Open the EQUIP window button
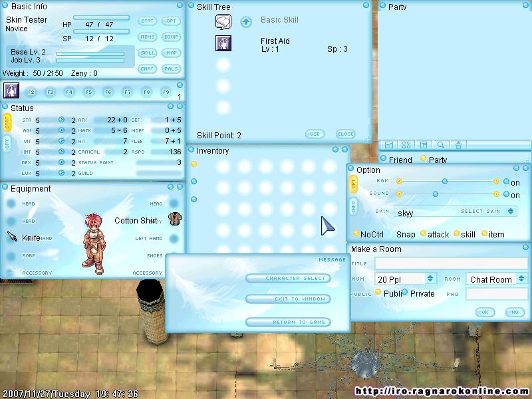Viewport: 532px width, 399px height. [x=171, y=37]
